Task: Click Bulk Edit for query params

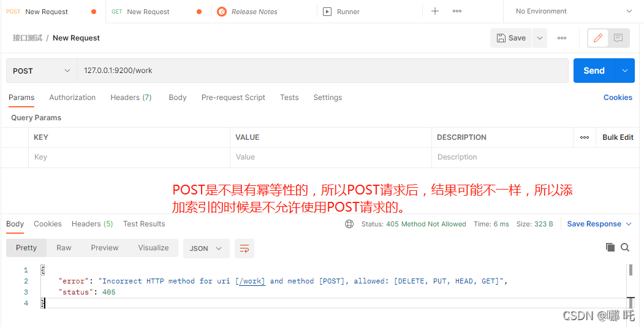Action: click(618, 137)
